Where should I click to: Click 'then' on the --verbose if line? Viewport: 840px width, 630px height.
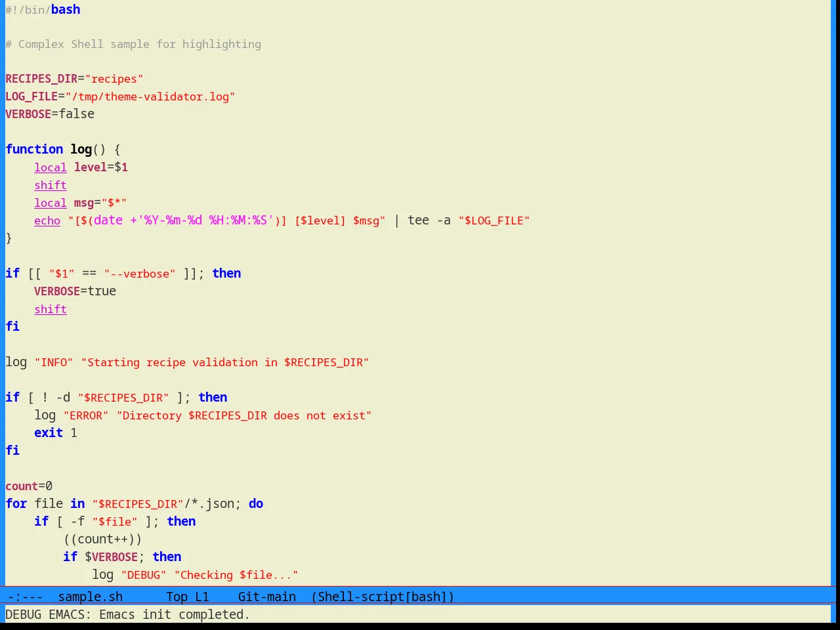[x=226, y=274]
